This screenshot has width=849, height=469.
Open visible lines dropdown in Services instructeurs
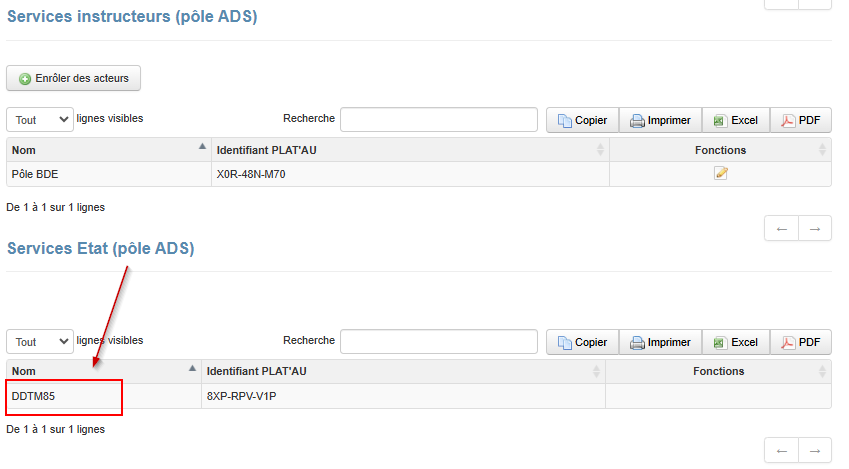coord(40,120)
